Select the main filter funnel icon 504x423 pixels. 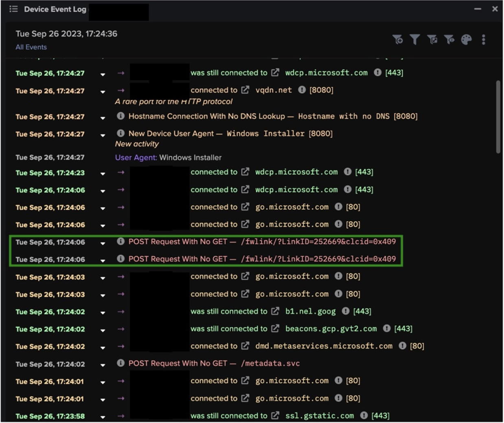click(x=414, y=40)
